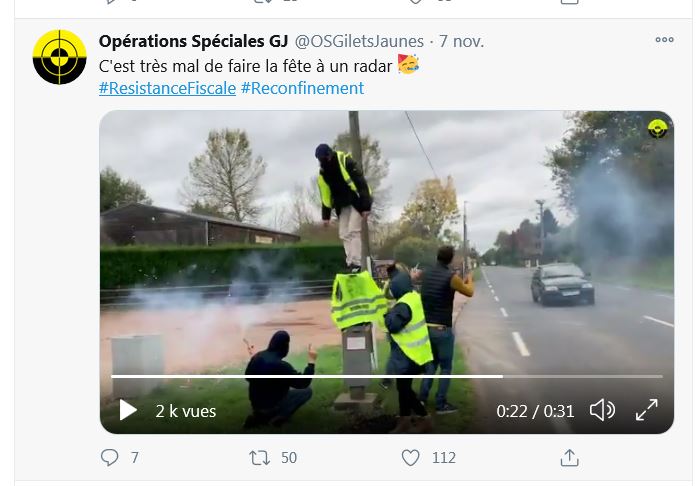This screenshot has height=486, width=700.
Task: Click the Opérations Spéciales GJ account name
Action: [x=193, y=41]
